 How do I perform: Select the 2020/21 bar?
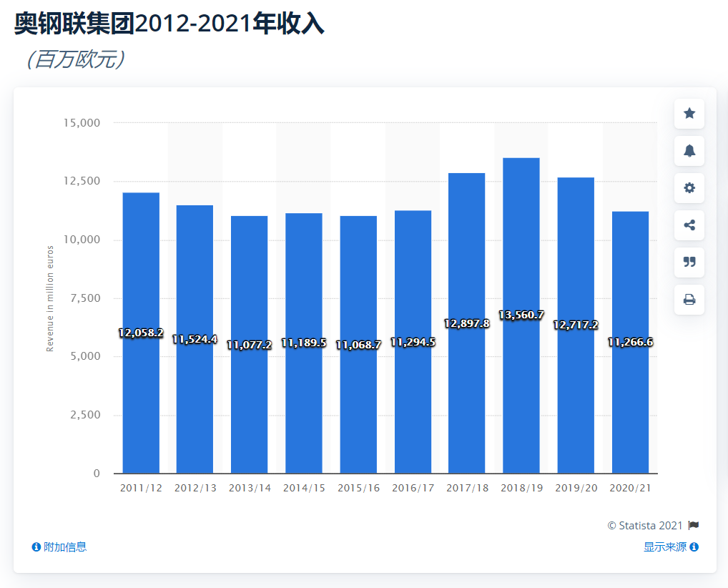(631, 343)
